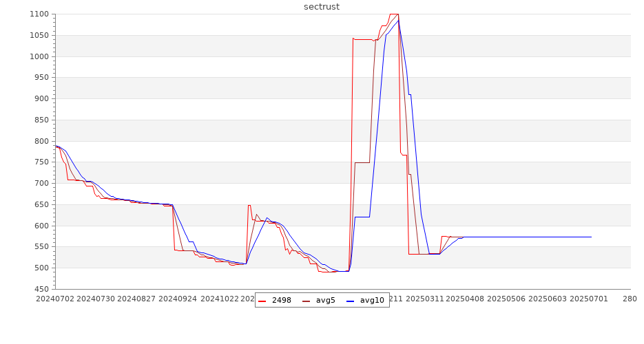Select the 20240827 x-axis date label
The width and height of the screenshot is (644, 344).
point(136,299)
